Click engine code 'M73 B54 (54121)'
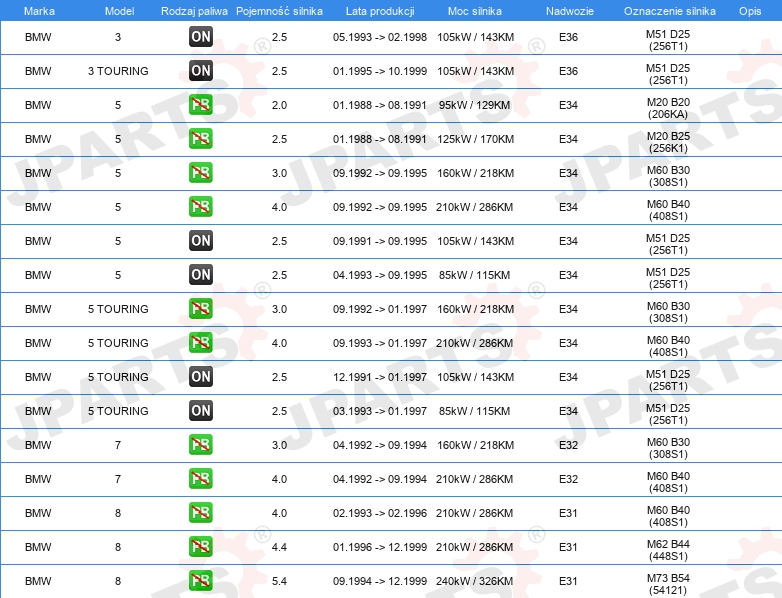The height and width of the screenshot is (598, 782). click(x=668, y=584)
